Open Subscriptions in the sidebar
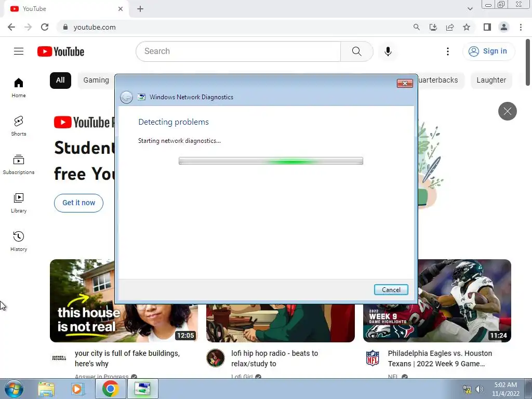Viewport: 532px width, 399px height. (19, 165)
